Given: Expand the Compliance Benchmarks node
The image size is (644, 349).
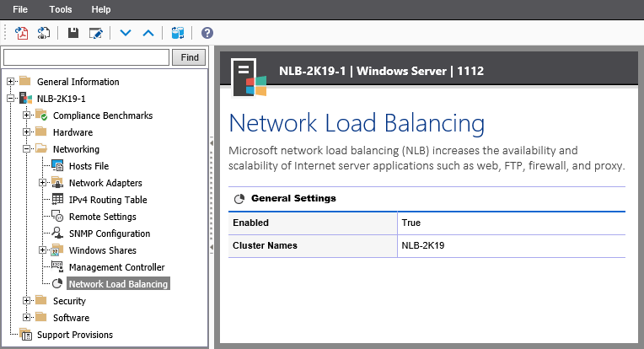Looking at the screenshot, I should [27, 115].
